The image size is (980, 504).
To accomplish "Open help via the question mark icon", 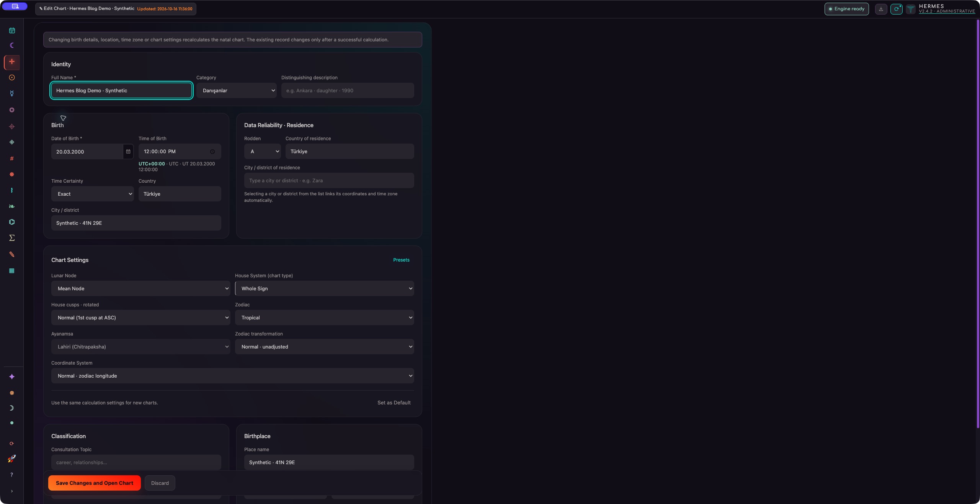I will [x=12, y=475].
